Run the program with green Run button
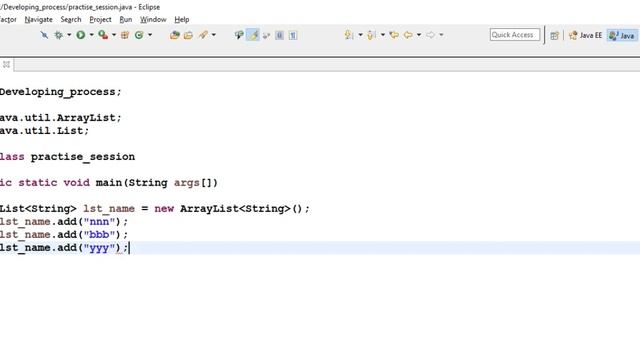The width and height of the screenshot is (640, 360). (x=81, y=35)
